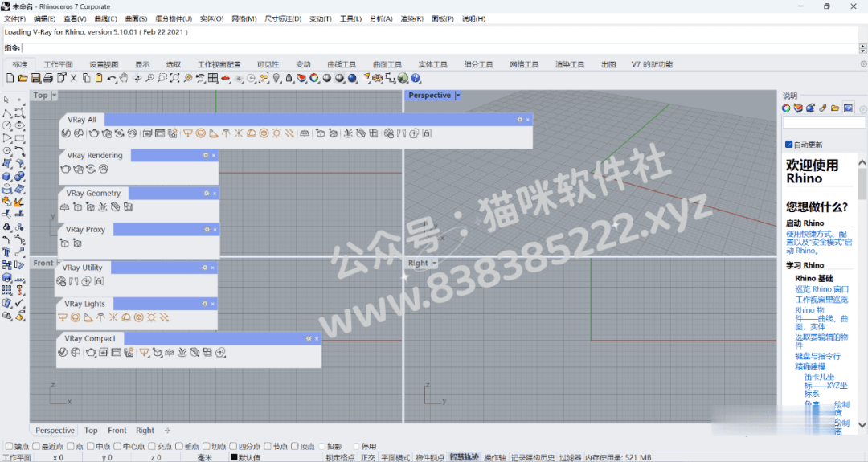This screenshot has height=462, width=868.
Task: Enable the 交点 osnap checkbox
Action: coord(152,446)
